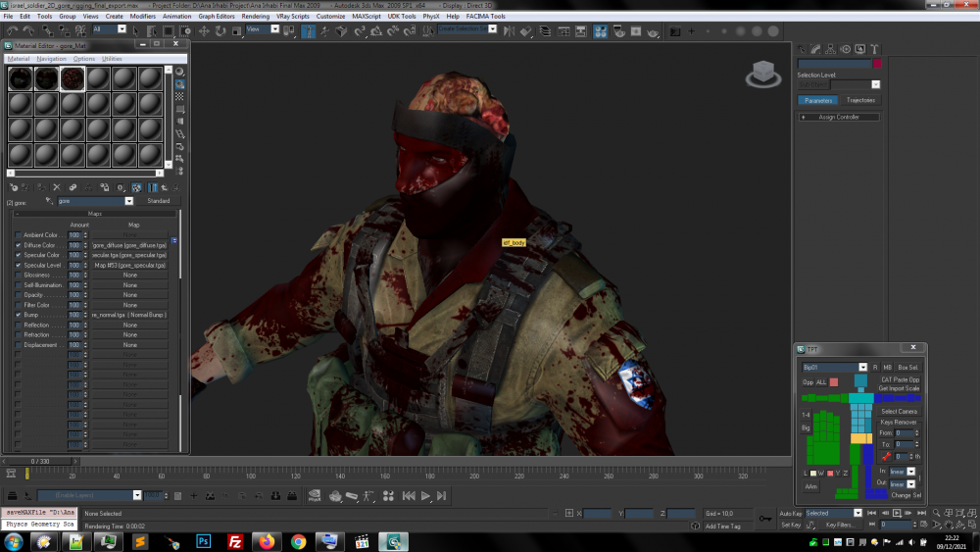The width and height of the screenshot is (980, 552).
Task: Click reset material X icon
Action: 56,186
